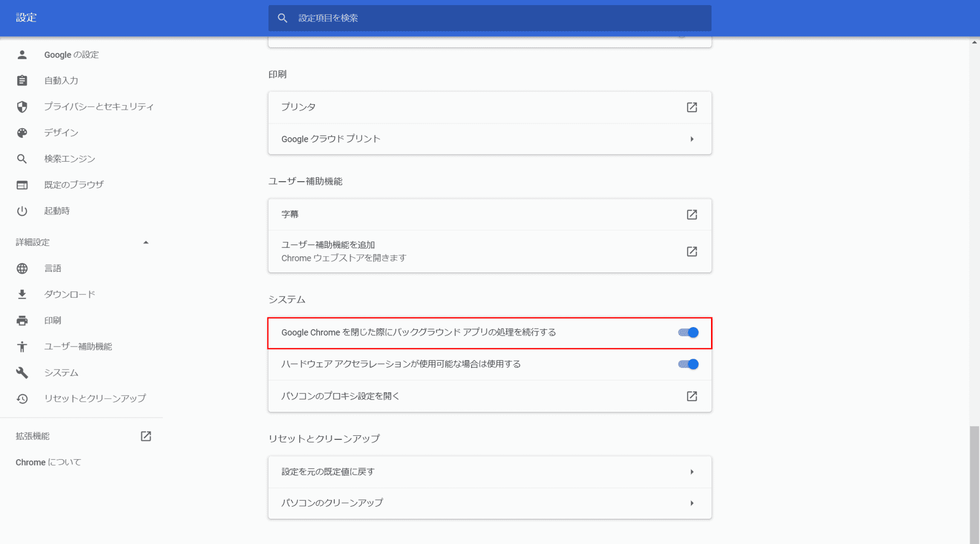The image size is (980, 544).
Task: Click the wrench icon beside システム
Action: pos(22,373)
